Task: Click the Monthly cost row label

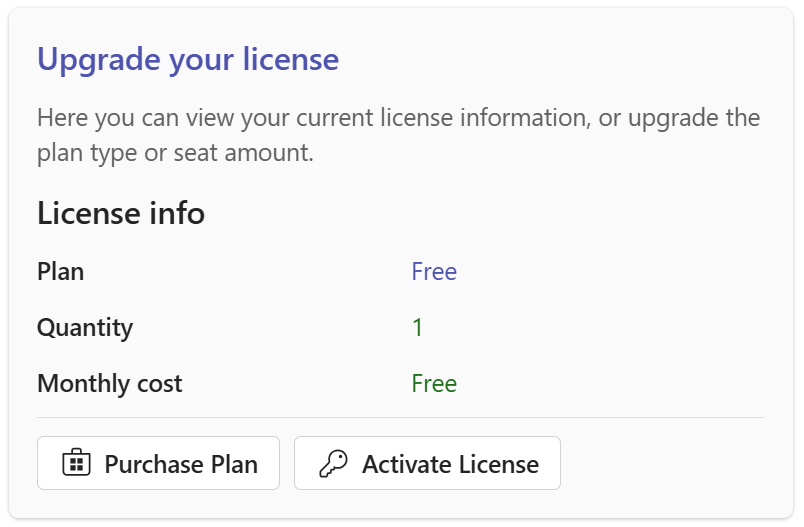Action: [x=110, y=384]
